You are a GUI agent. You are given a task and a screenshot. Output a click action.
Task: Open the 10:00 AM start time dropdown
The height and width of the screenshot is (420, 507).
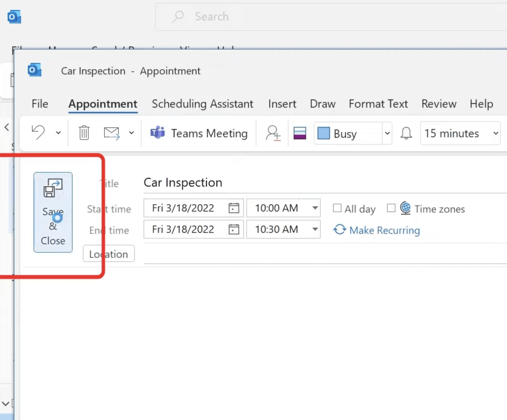tap(315, 208)
